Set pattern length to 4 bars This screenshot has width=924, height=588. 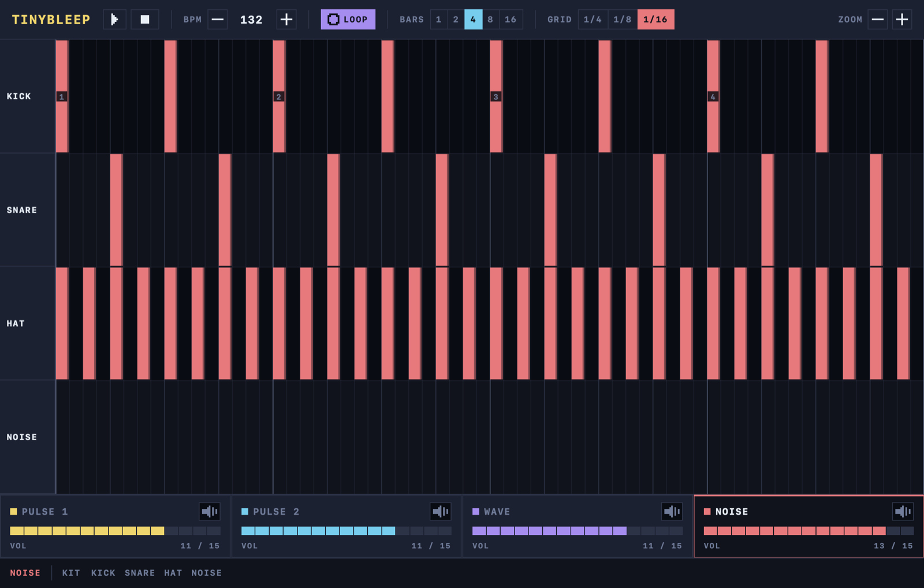coord(473,19)
